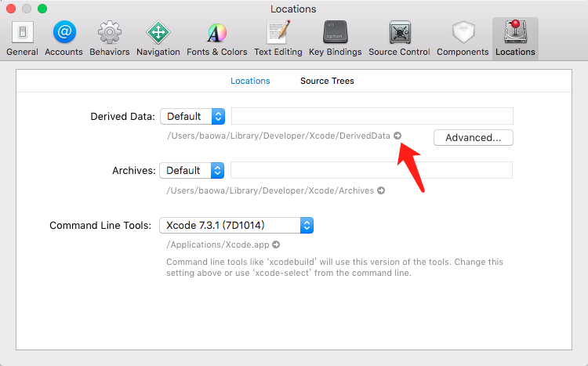Open the Fonts & Colors pane
Image resolution: width=588 pixels, height=366 pixels.
tap(216, 38)
